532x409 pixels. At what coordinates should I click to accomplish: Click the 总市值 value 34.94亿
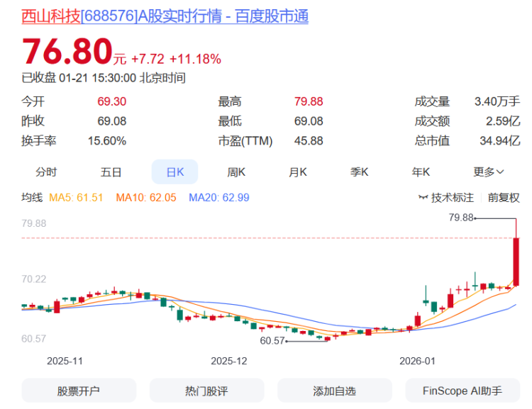pyautogui.click(x=500, y=140)
